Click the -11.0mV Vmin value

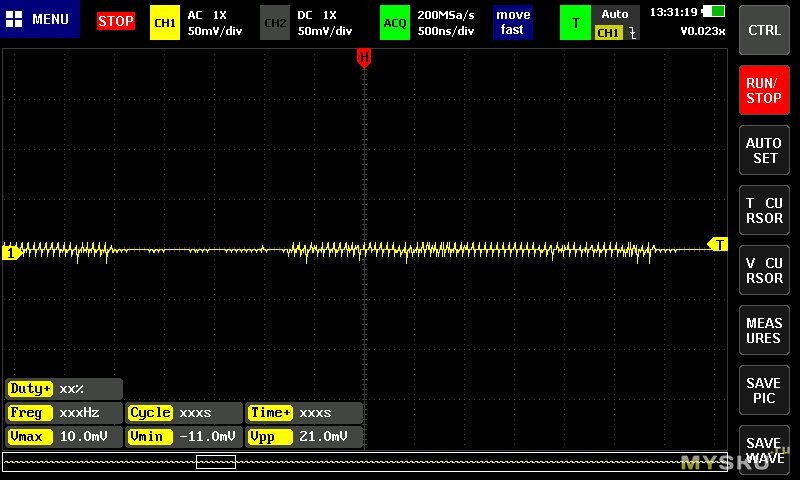[208, 437]
